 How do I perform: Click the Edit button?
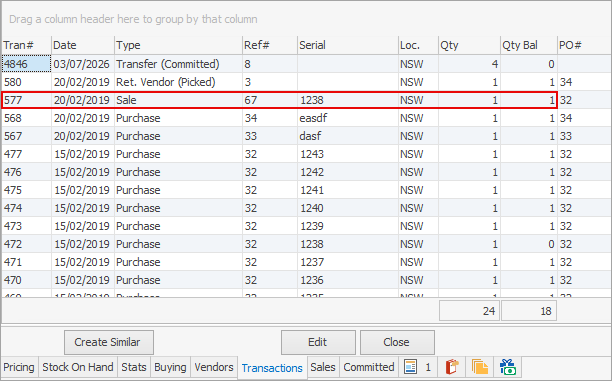[318, 342]
